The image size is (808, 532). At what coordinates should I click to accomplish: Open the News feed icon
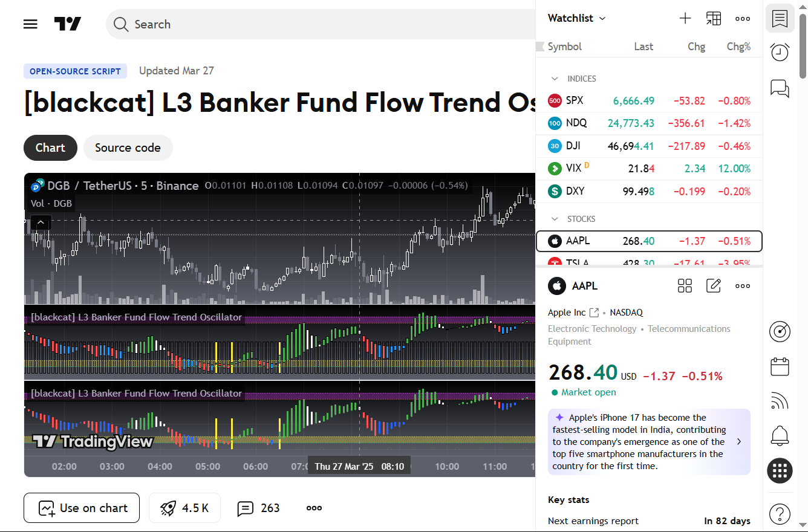(x=780, y=401)
